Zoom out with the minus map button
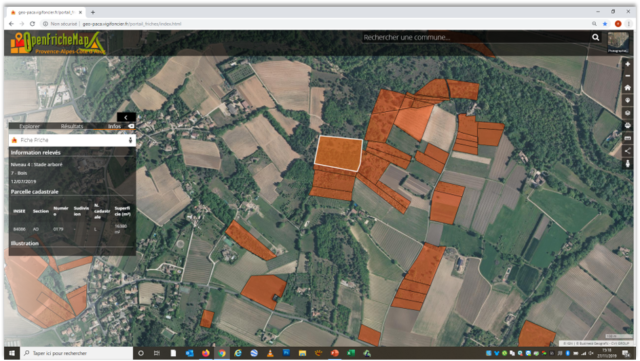 coord(628,76)
